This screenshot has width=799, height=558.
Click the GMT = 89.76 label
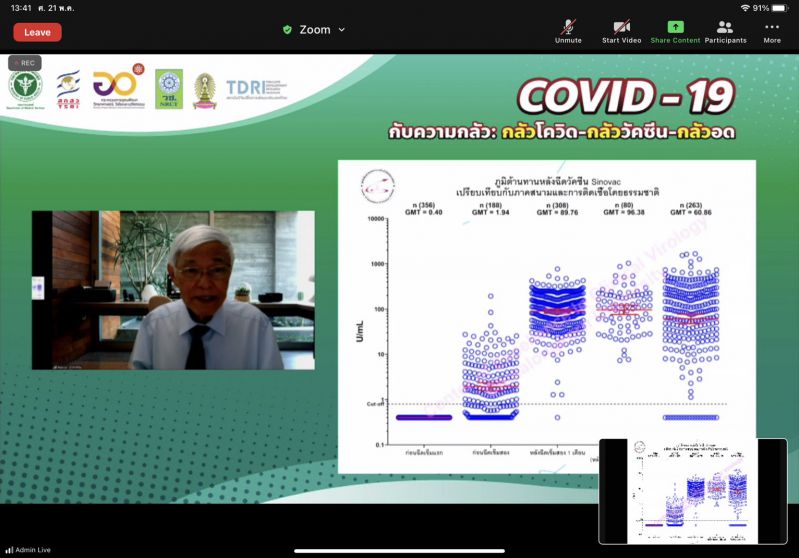click(557, 212)
